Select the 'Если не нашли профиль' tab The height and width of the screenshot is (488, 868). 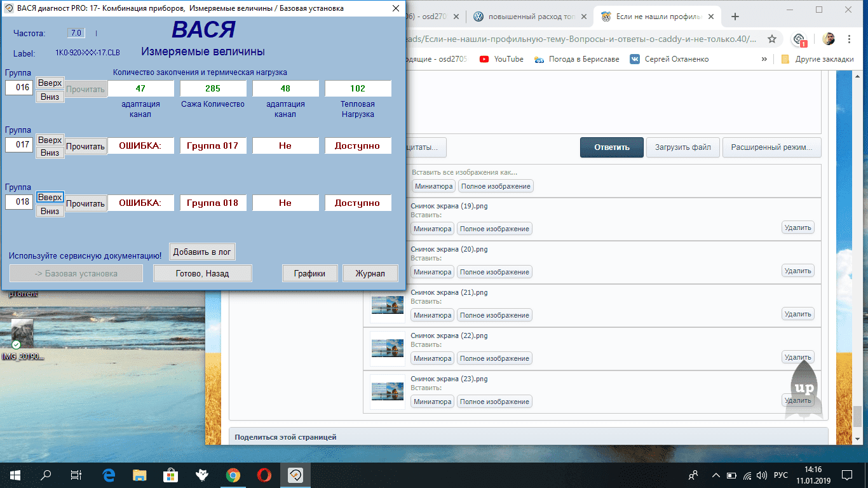656,17
